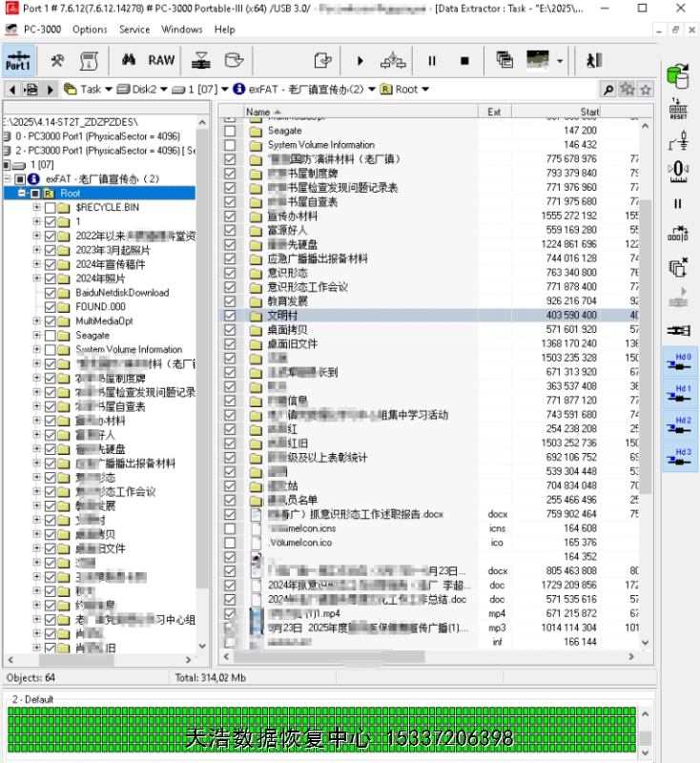Click the Stop square button in toolbar

pyautogui.click(x=464, y=60)
